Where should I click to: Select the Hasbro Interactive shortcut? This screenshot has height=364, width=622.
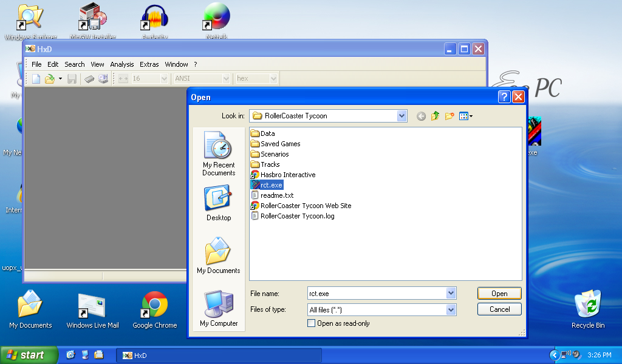[283, 175]
